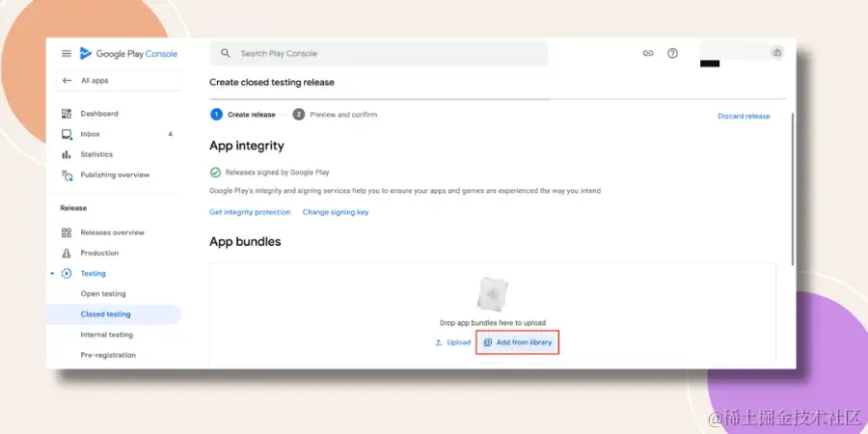The height and width of the screenshot is (434, 868).
Task: Click the Add from library button
Action: 518,342
